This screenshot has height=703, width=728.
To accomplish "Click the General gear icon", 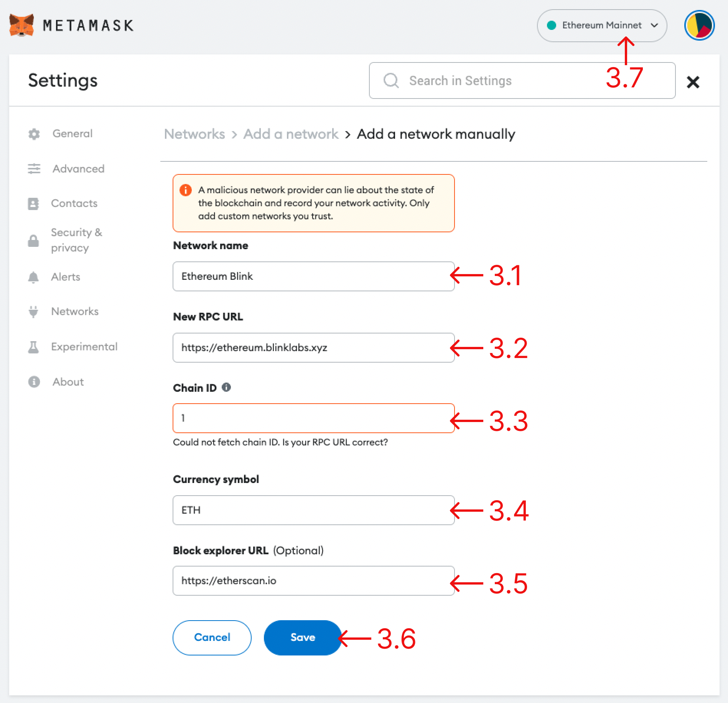I will click(x=34, y=134).
